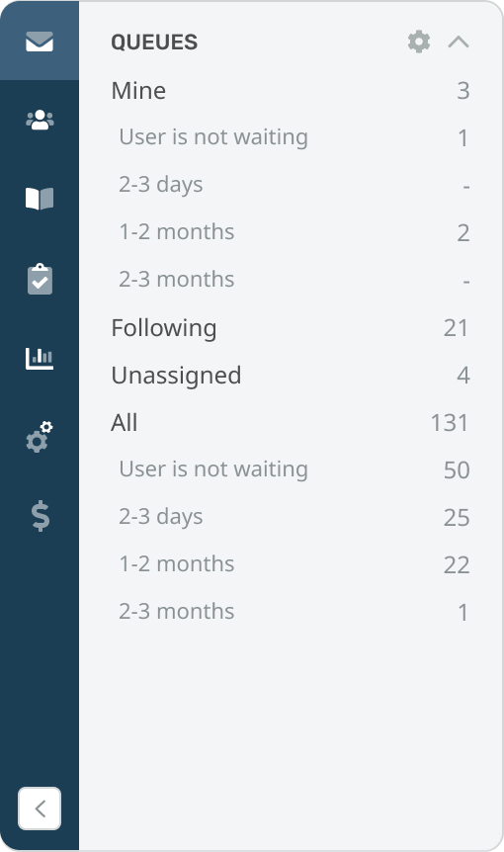Open the billing dollar sign icon
The width and height of the screenshot is (504, 852).
41,516
